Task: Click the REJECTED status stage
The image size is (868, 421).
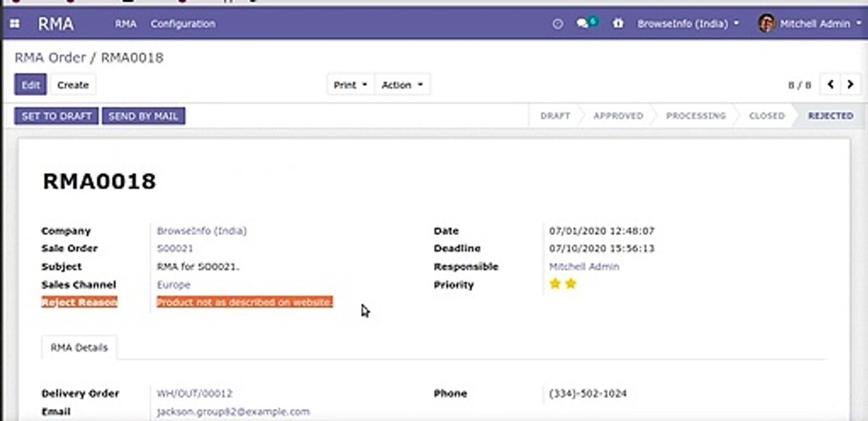Action: click(830, 116)
